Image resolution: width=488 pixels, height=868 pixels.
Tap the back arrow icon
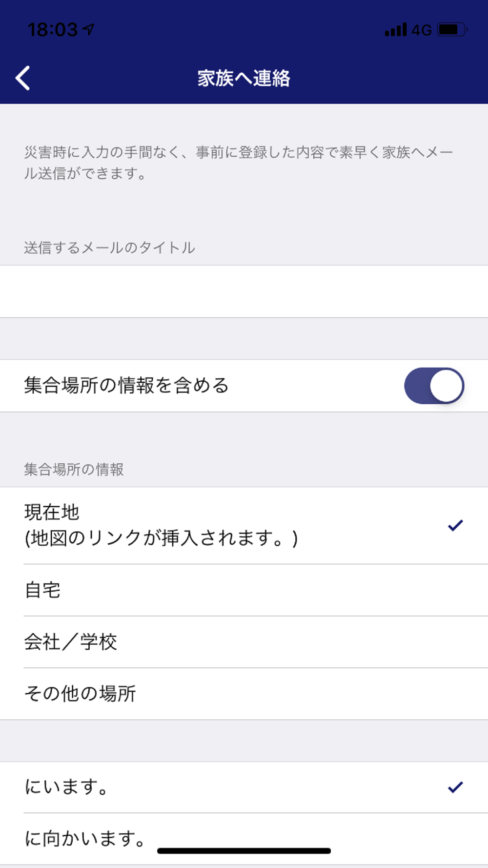(x=23, y=78)
